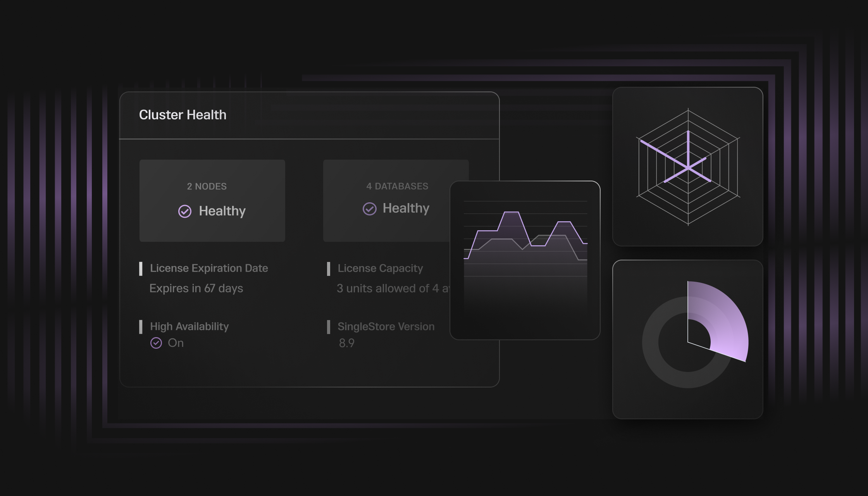
Task: Click the Nodes healthy checkmark icon
Action: 185,211
